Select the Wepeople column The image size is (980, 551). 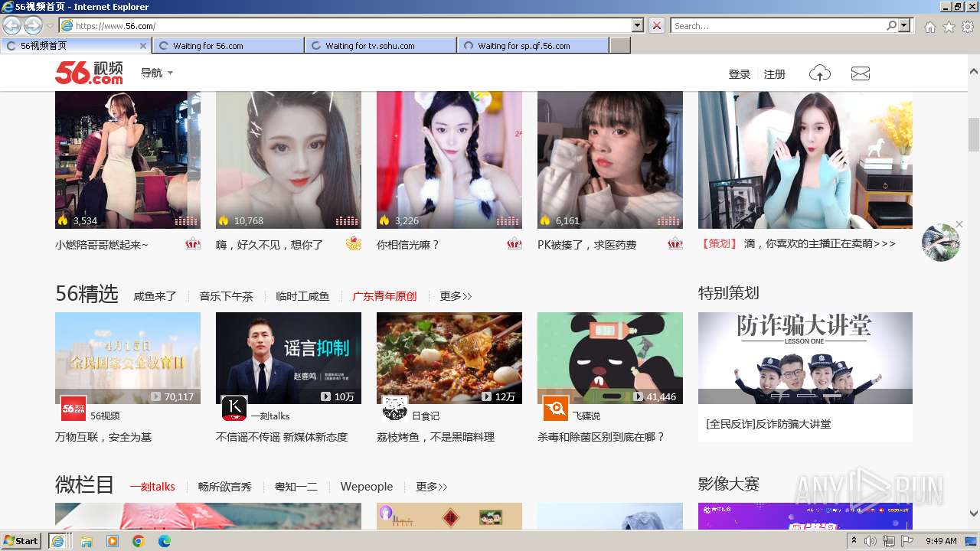click(x=367, y=487)
